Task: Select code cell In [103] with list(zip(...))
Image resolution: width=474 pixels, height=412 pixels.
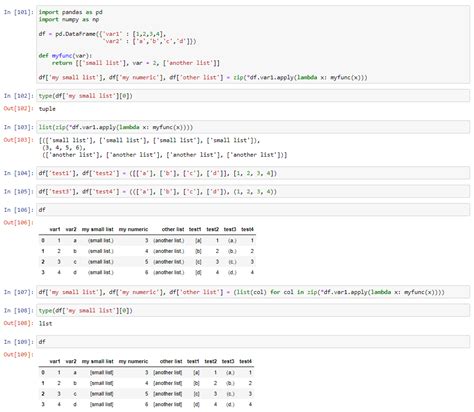Action: 253,127
